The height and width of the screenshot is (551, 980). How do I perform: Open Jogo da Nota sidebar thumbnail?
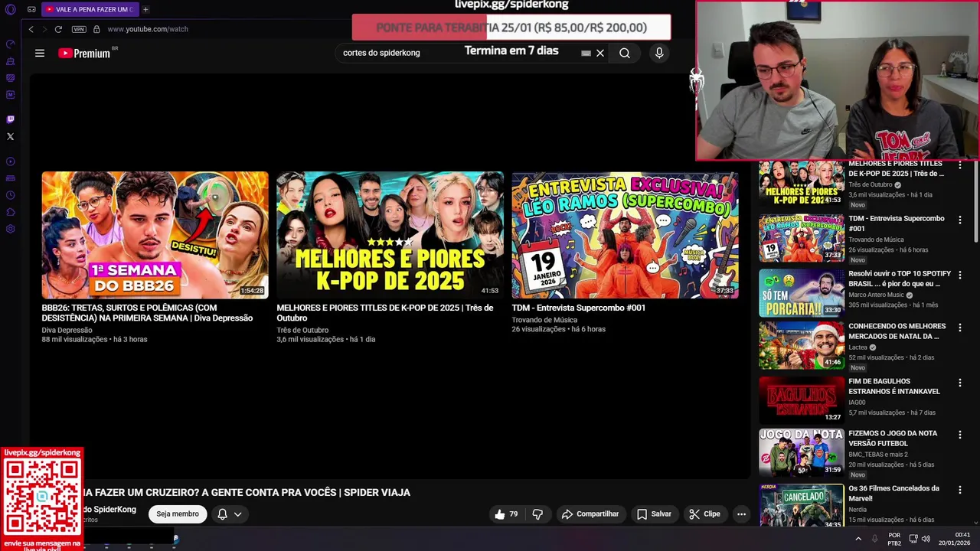pos(802,452)
